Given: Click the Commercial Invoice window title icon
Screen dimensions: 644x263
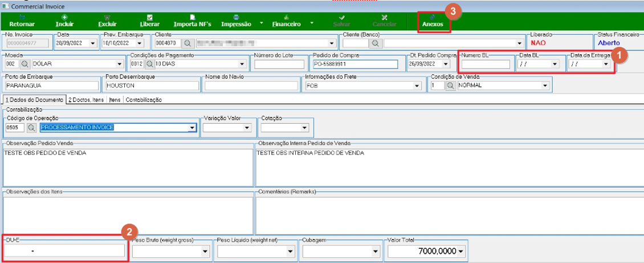Looking at the screenshot, I should click(x=5, y=6).
